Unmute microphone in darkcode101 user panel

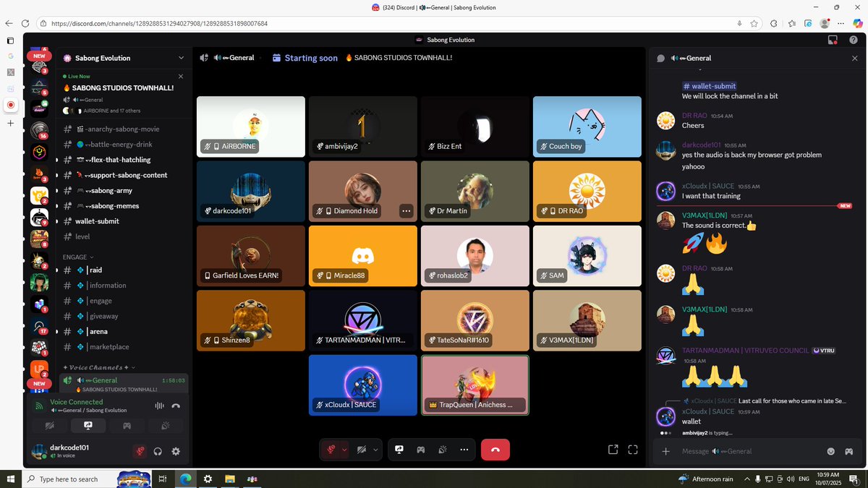140,451
